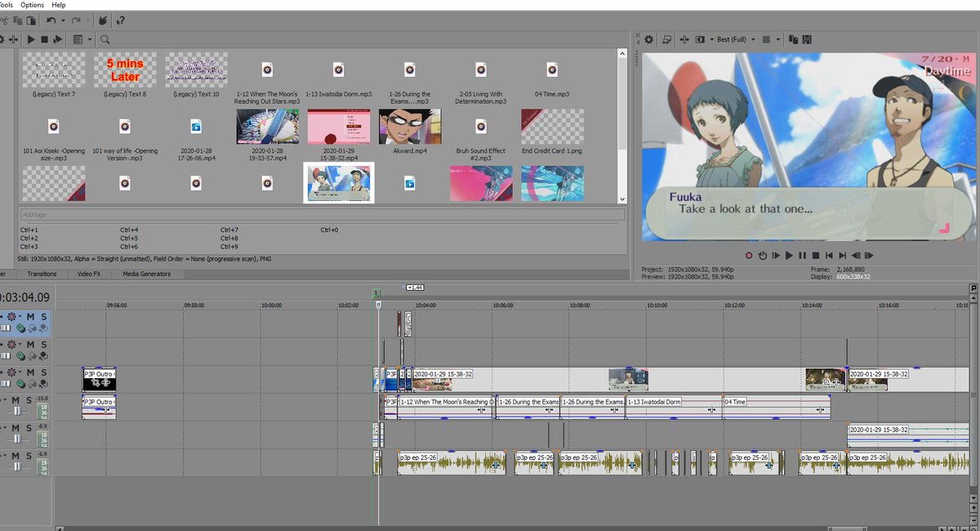
Task: Click the Copy icon in the top toolbar
Action: click(17, 20)
